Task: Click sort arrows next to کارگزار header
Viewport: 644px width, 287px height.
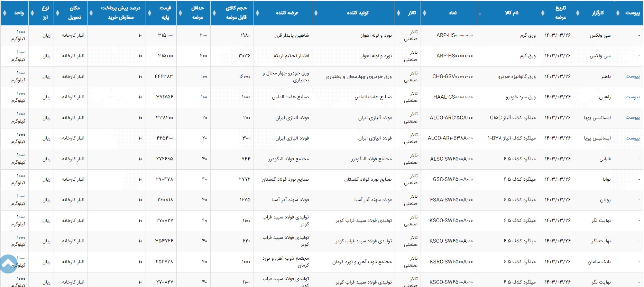Action: click(578, 13)
